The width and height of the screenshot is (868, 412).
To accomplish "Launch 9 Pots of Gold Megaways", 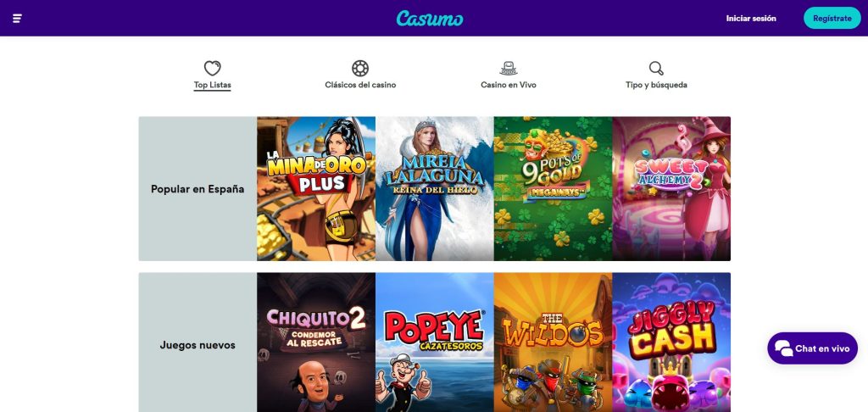I will tap(553, 189).
